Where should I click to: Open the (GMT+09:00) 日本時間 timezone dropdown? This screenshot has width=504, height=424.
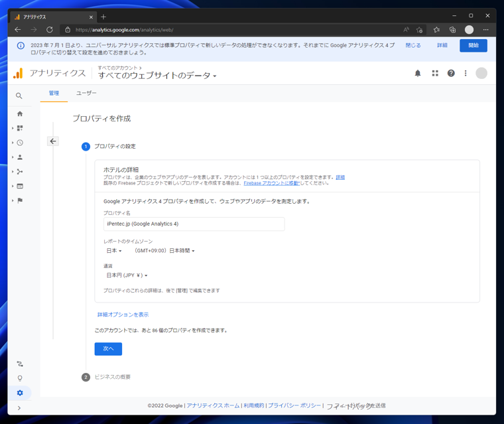point(164,251)
